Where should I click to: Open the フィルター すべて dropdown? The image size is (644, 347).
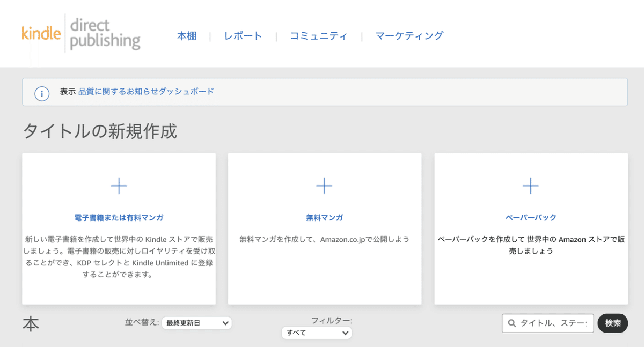pos(317,333)
